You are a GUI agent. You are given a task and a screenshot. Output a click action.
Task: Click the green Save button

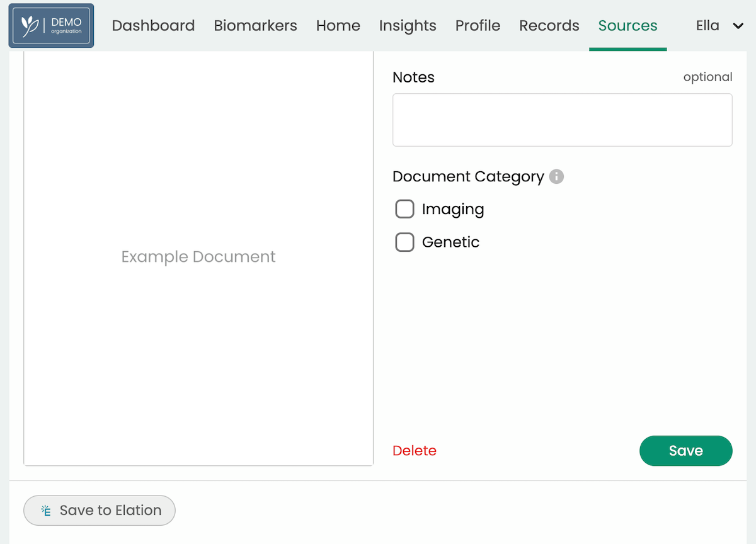(x=686, y=451)
